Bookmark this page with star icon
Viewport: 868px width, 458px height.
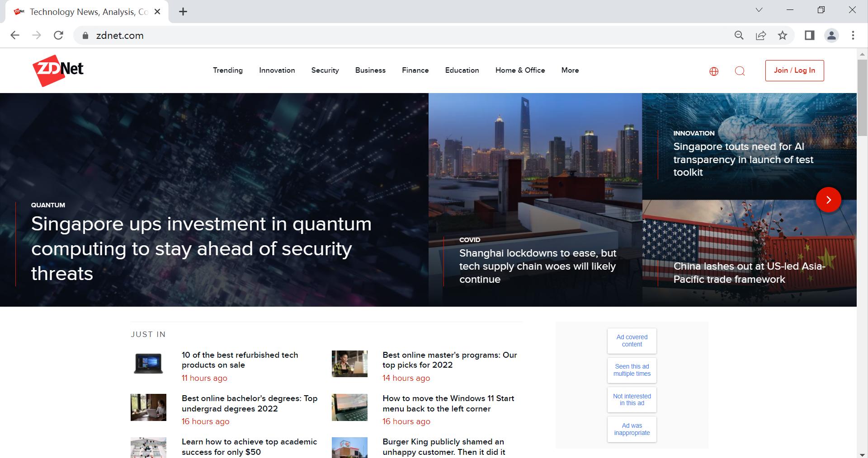click(x=783, y=36)
